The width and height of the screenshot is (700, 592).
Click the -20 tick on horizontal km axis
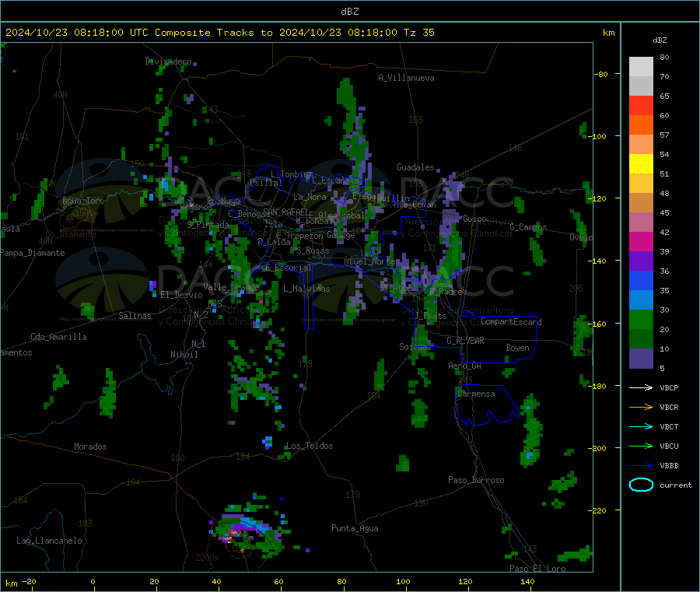click(30, 581)
